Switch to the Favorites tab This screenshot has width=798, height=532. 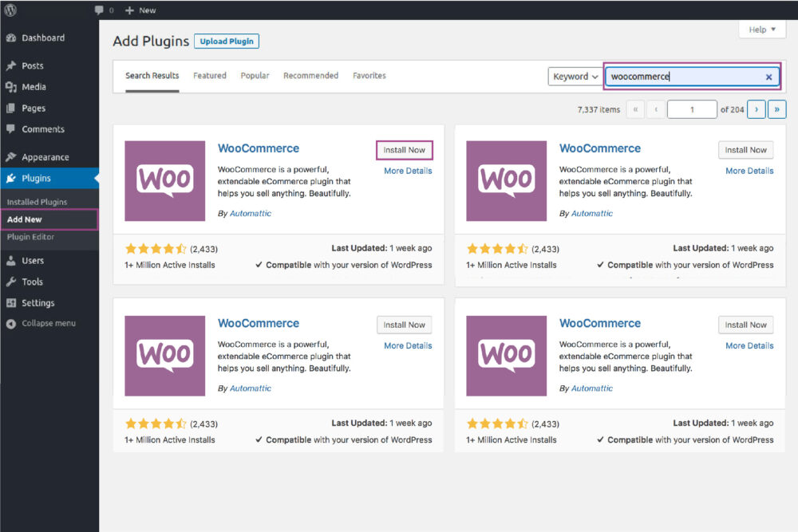coord(369,76)
